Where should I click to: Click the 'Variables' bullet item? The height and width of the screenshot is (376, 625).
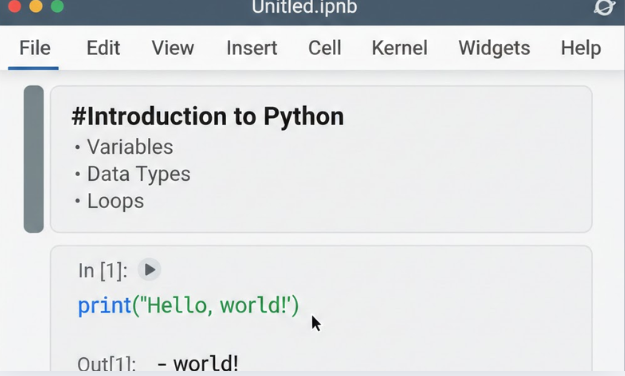130,147
